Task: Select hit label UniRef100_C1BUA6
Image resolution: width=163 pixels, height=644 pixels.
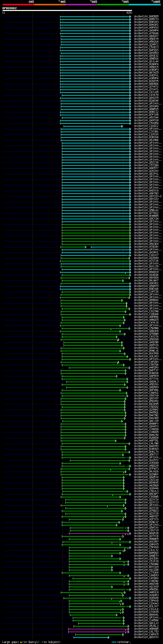Action: click(146, 314)
